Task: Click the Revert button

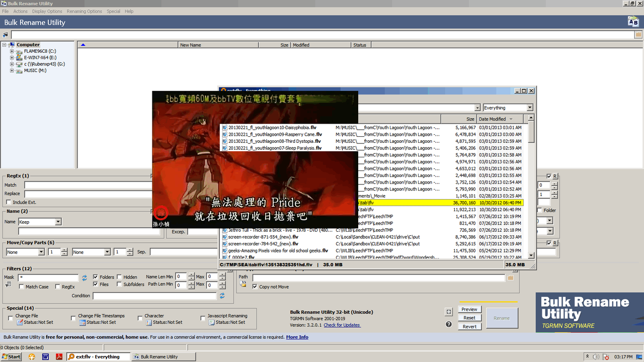Action: [x=469, y=326]
